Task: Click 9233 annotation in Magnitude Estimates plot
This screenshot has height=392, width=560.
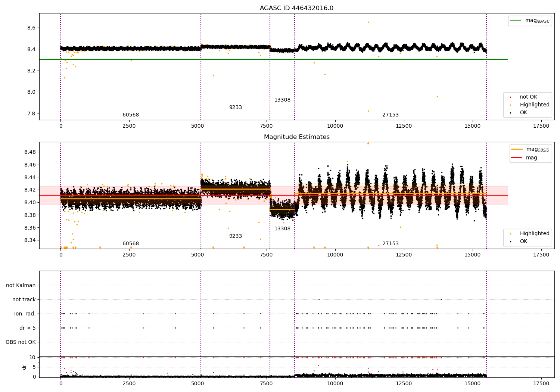Action: pyautogui.click(x=236, y=236)
